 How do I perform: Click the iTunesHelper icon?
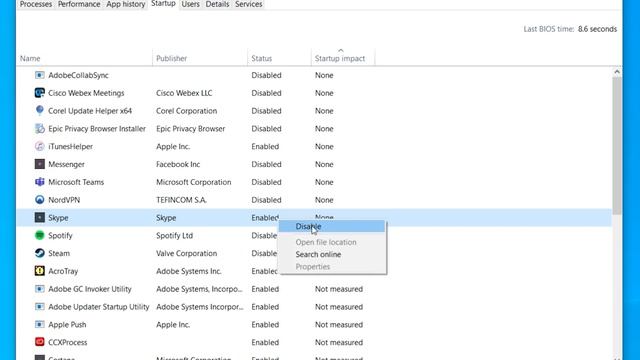pyautogui.click(x=40, y=146)
